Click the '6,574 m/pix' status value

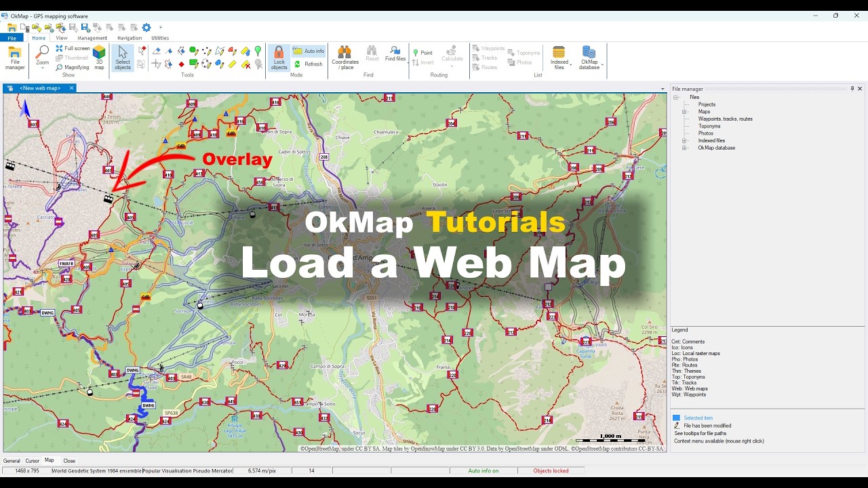262,470
